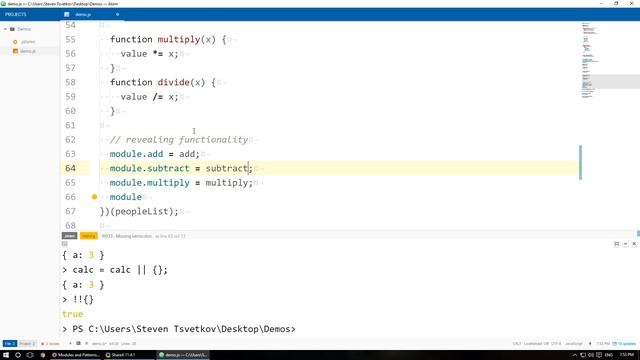This screenshot has height=360, width=640.
Task: Click the terminal status icon in status bar
Action: pos(78,343)
